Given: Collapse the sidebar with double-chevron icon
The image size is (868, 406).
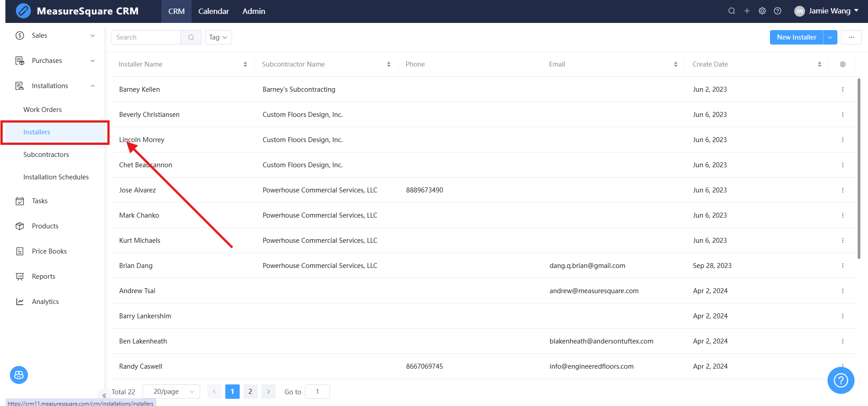Looking at the screenshot, I should [104, 396].
